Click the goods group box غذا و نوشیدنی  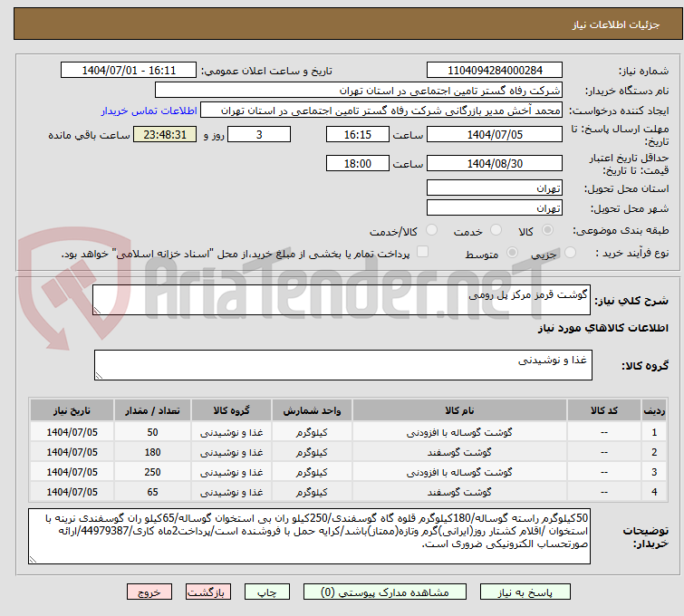pos(343,365)
